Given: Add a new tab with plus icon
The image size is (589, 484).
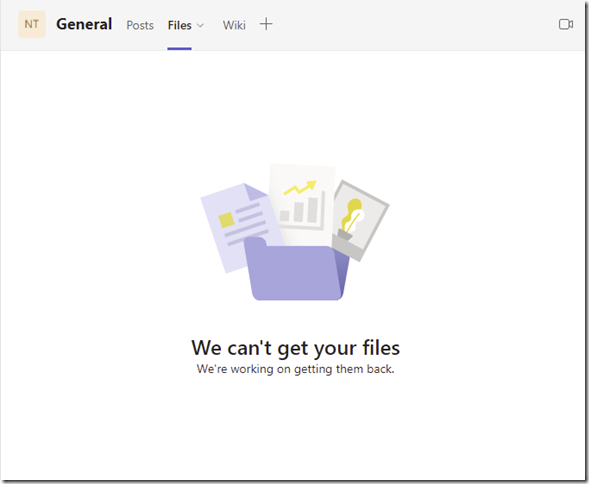Looking at the screenshot, I should pyautogui.click(x=266, y=24).
